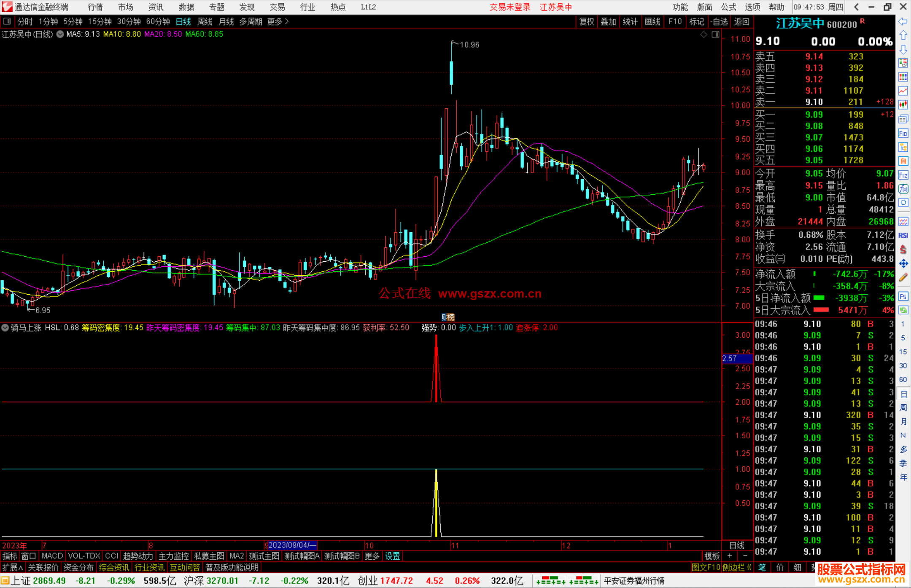This screenshot has width=911, height=588.
Task: Switch to the 周线 period tab
Action: click(205, 21)
